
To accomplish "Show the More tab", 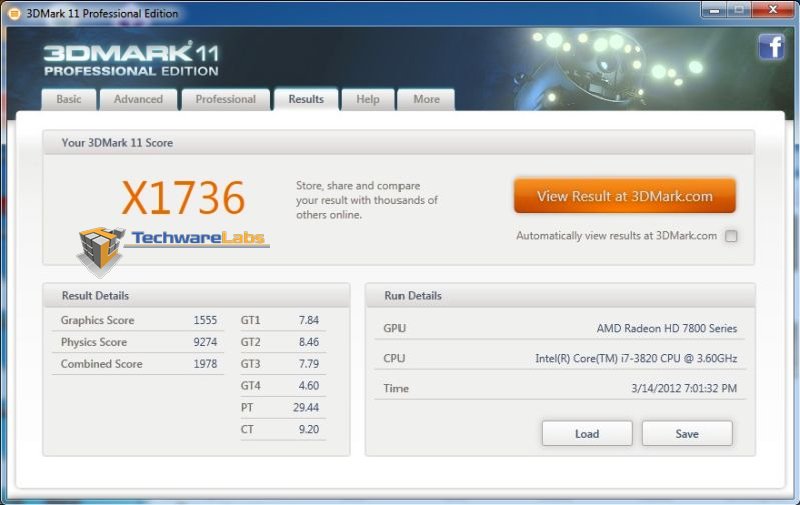I will [x=426, y=99].
